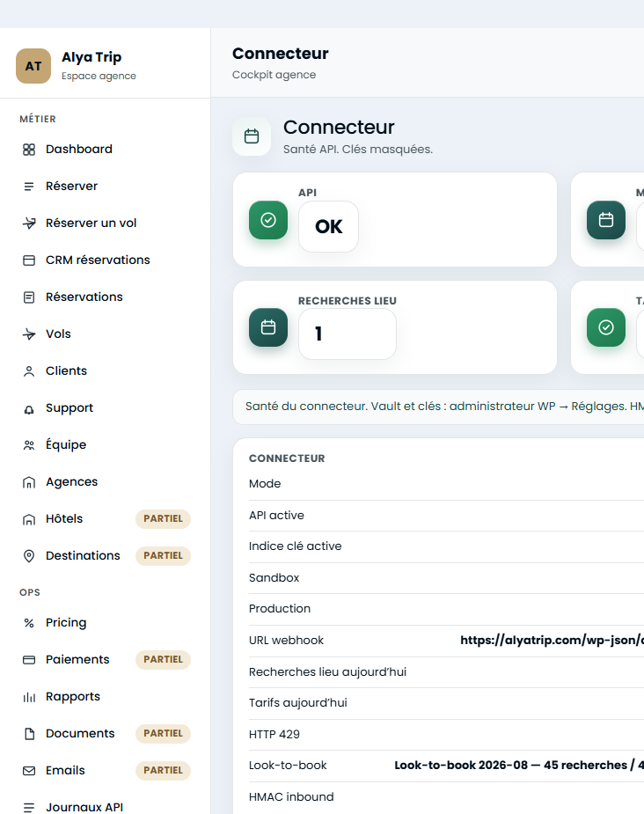Navigate to Destinations
This screenshot has height=814, width=644.
click(106, 556)
